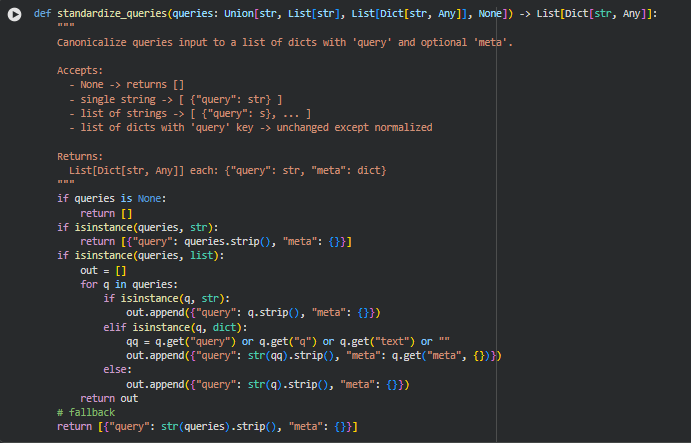Click the 'Returns:' docstring heading
The image size is (691, 443).
[x=82, y=157]
